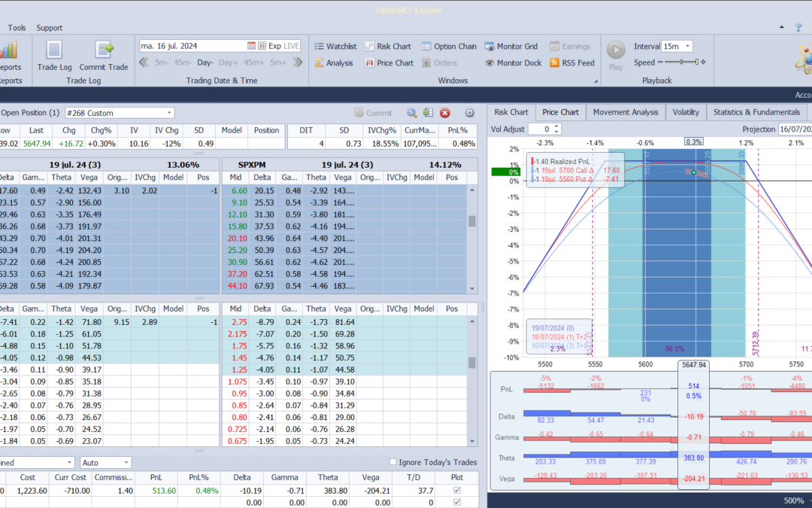Image resolution: width=812 pixels, height=508 pixels.
Task: Open the Tools menu
Action: click(x=17, y=28)
